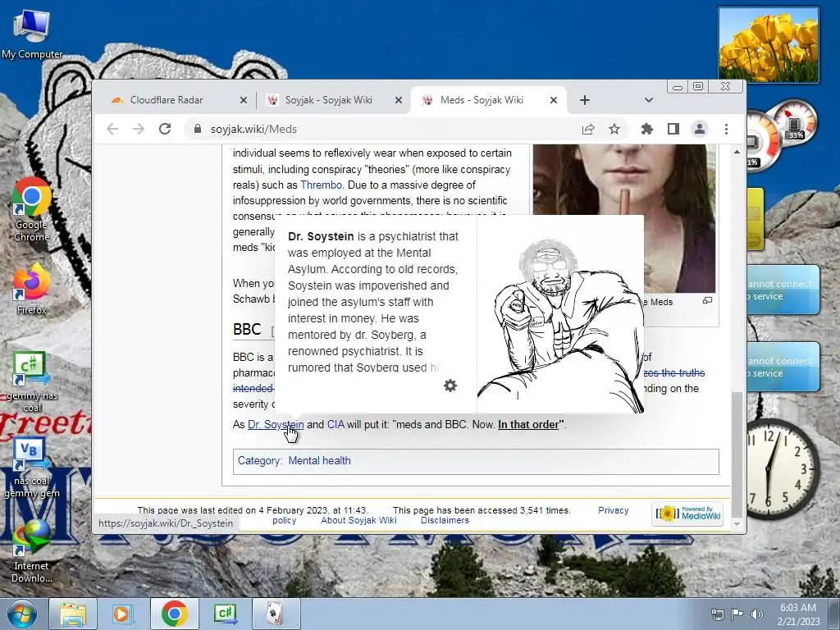
Task: Open nas coal gemmy gem VB shortcut
Action: 31,468
